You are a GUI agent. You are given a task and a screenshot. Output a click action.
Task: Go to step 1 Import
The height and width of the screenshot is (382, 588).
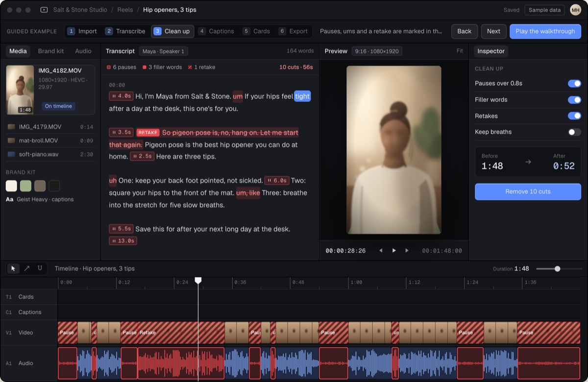(x=82, y=31)
